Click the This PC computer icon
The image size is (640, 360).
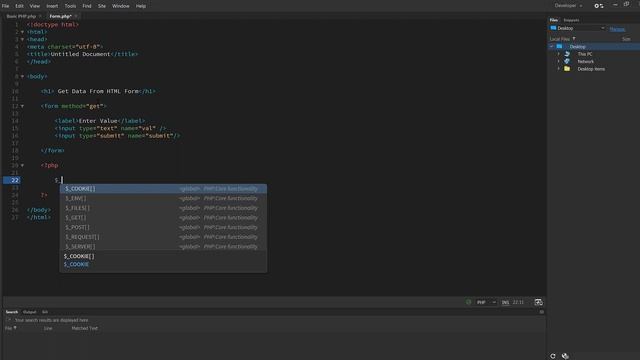click(567, 54)
